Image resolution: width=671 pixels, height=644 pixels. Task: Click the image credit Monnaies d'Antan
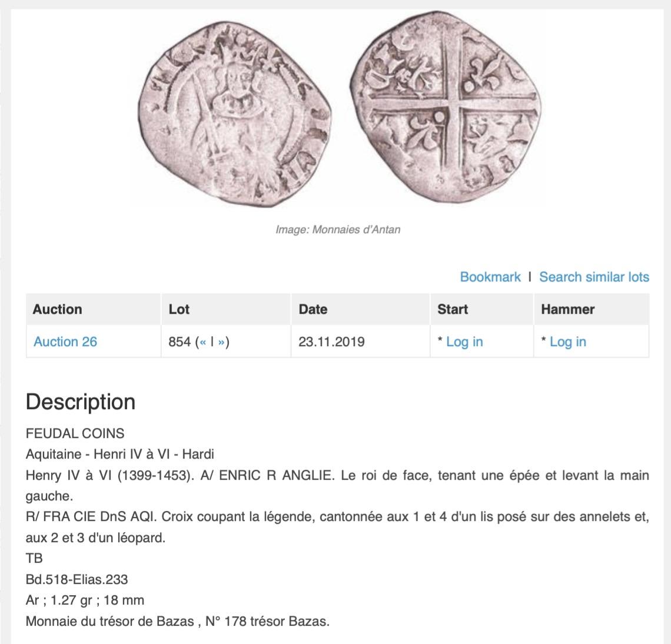click(338, 230)
